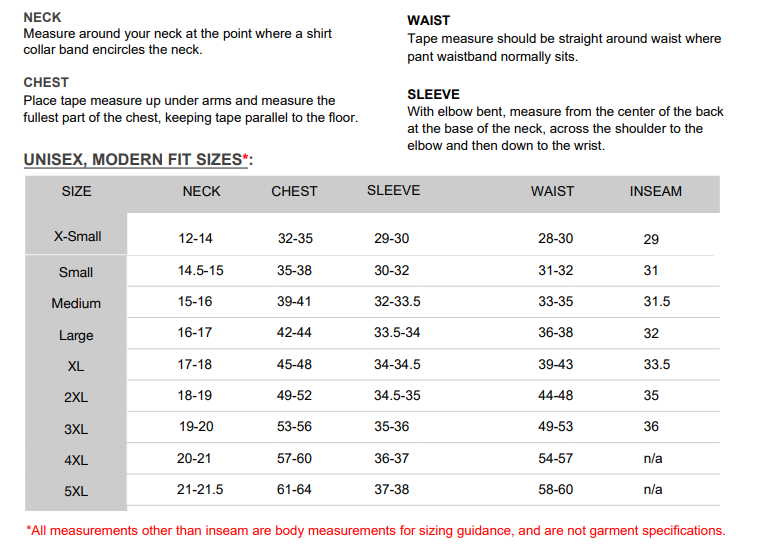
Task: Click the sleeve value 34.5-35 for 2XL
Action: pos(397,395)
